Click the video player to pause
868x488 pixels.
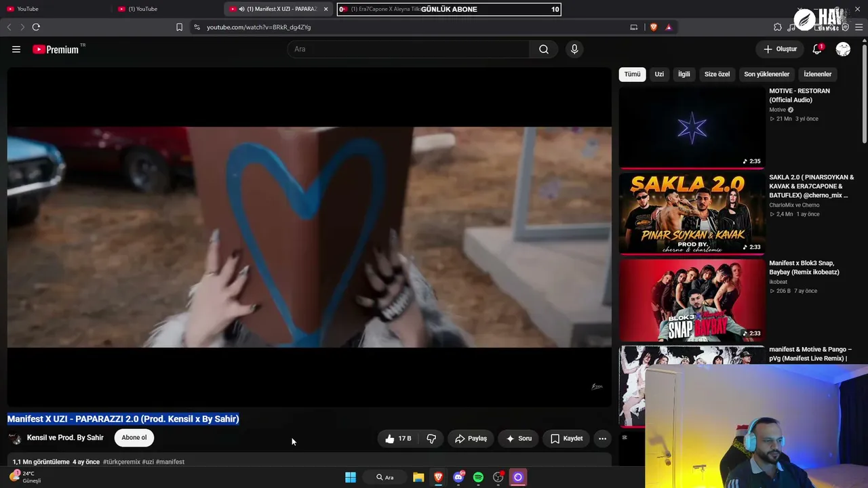(309, 237)
